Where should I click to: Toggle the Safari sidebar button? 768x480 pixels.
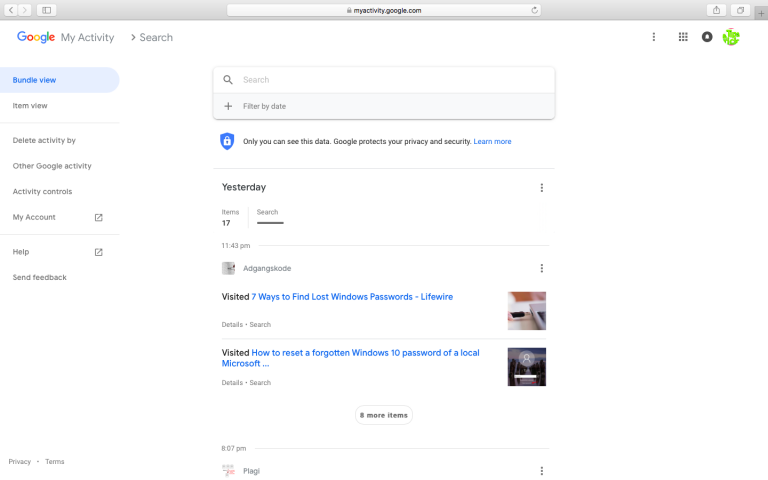(x=47, y=10)
